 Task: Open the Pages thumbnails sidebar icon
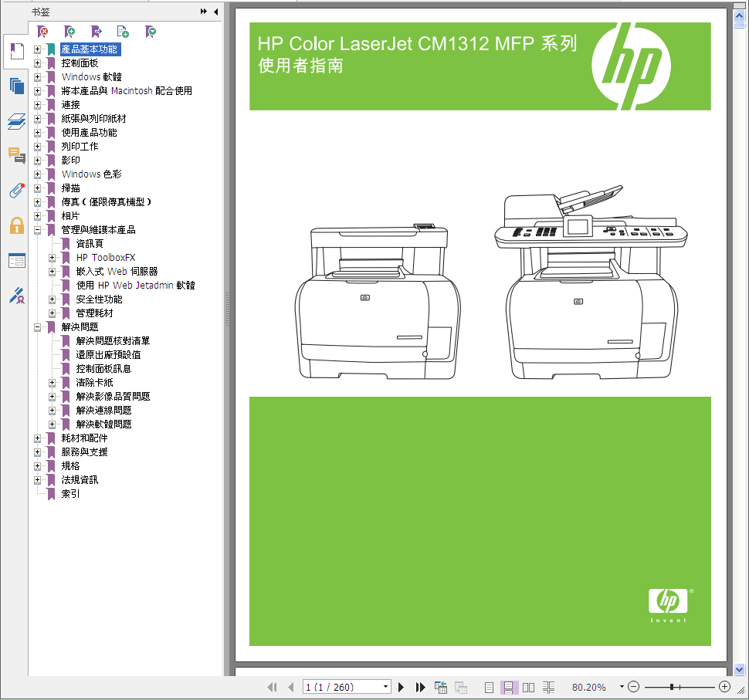pyautogui.click(x=17, y=86)
